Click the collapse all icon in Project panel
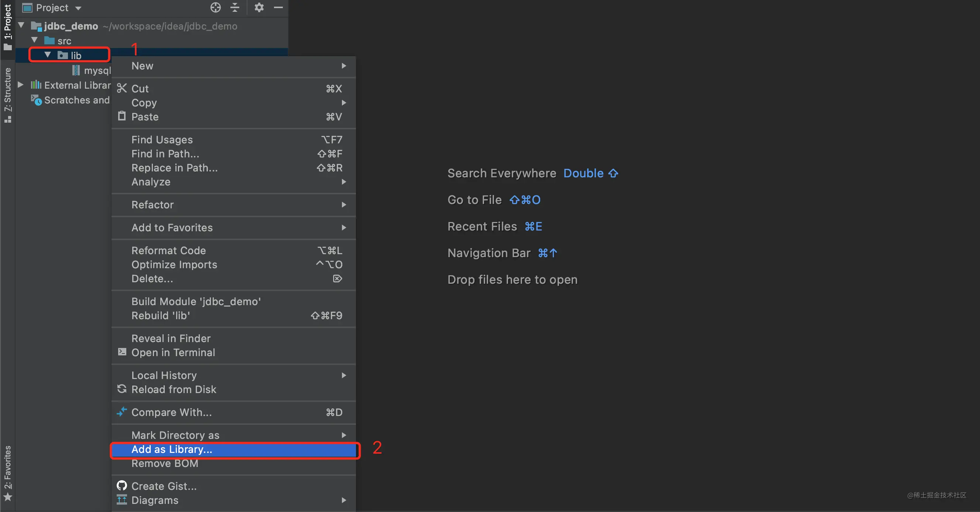Image resolution: width=980 pixels, height=512 pixels. click(235, 8)
